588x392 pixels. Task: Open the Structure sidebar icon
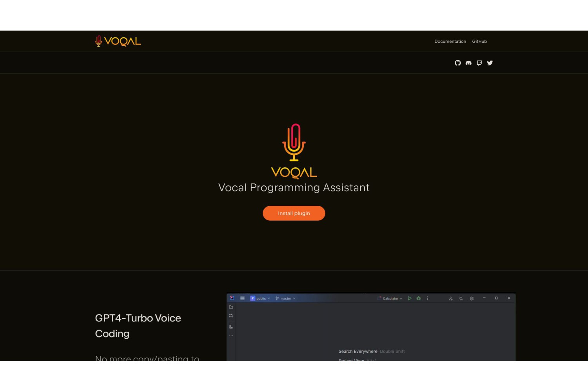pyautogui.click(x=231, y=327)
